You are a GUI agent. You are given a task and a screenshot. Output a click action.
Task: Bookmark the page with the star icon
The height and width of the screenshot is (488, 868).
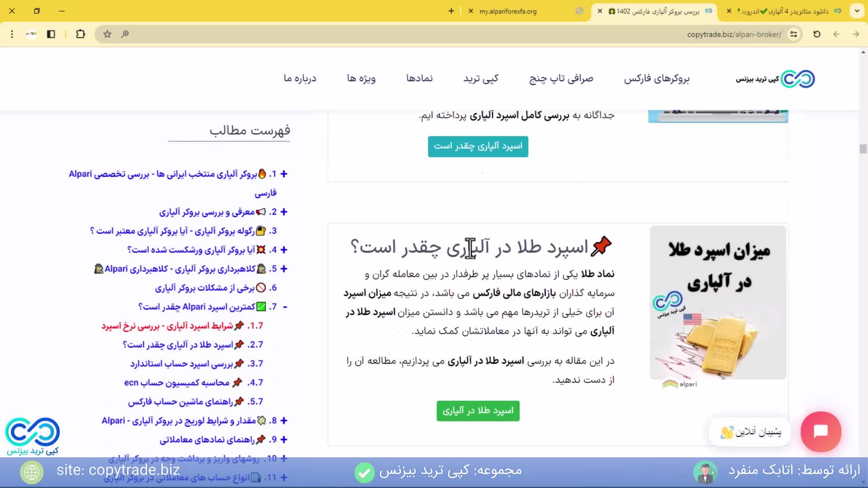(107, 34)
